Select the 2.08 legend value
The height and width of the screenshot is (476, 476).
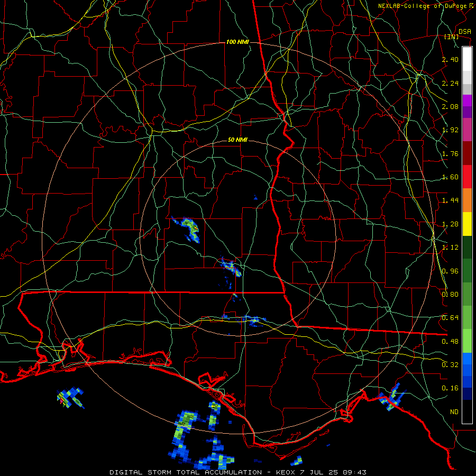(450, 106)
